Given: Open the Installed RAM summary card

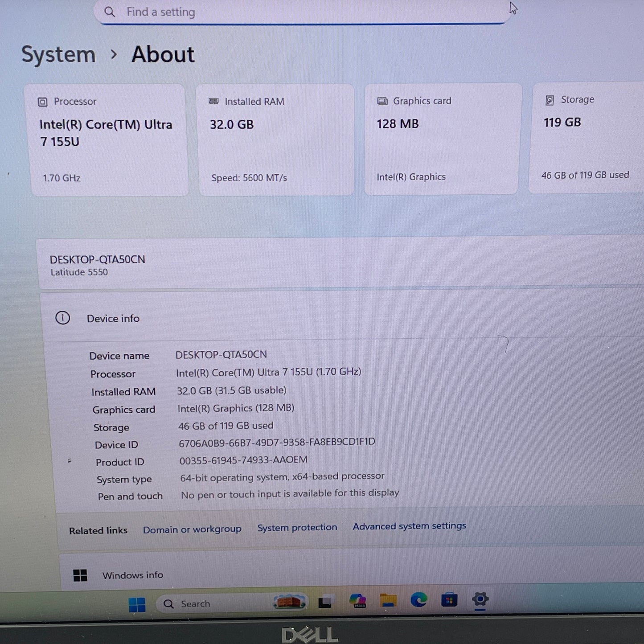Looking at the screenshot, I should (x=276, y=139).
